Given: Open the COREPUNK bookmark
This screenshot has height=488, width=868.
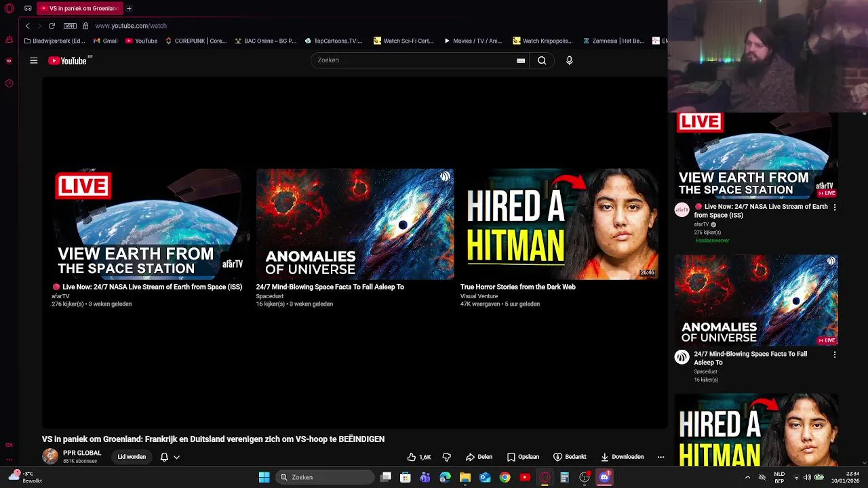Looking at the screenshot, I should (x=196, y=41).
